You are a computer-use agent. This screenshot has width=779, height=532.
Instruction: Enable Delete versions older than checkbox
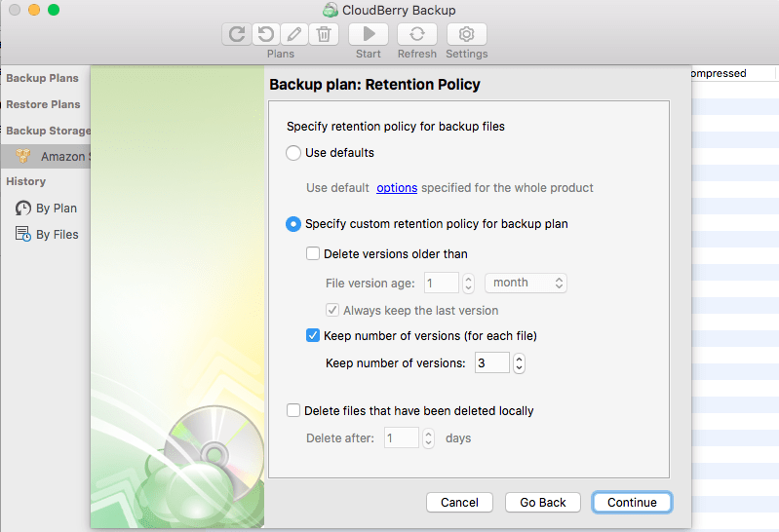click(x=313, y=254)
